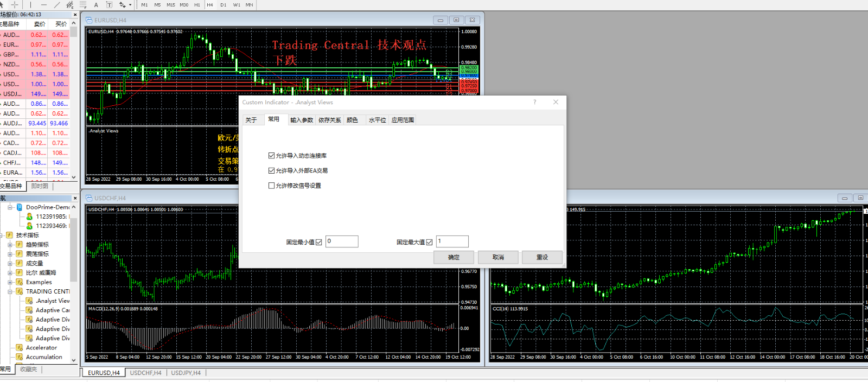This screenshot has width=868, height=382.
Task: Open the 颜色 tab in dialog
Action: point(352,120)
